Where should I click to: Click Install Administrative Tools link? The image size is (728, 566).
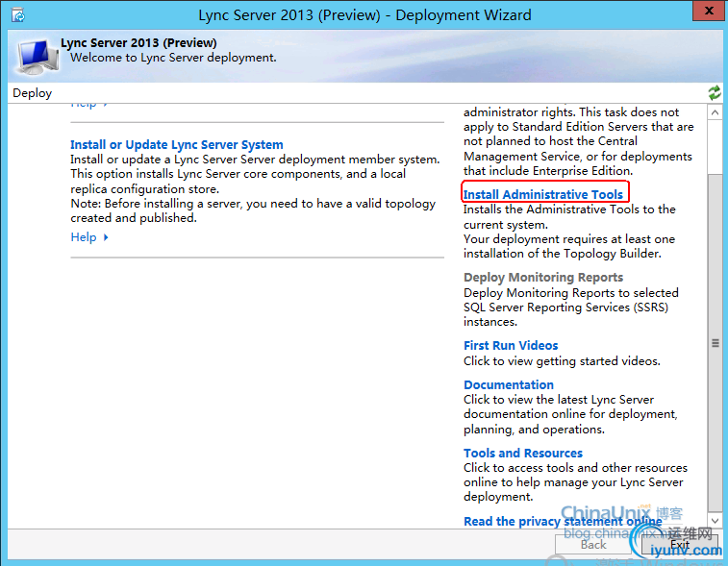[x=543, y=194]
